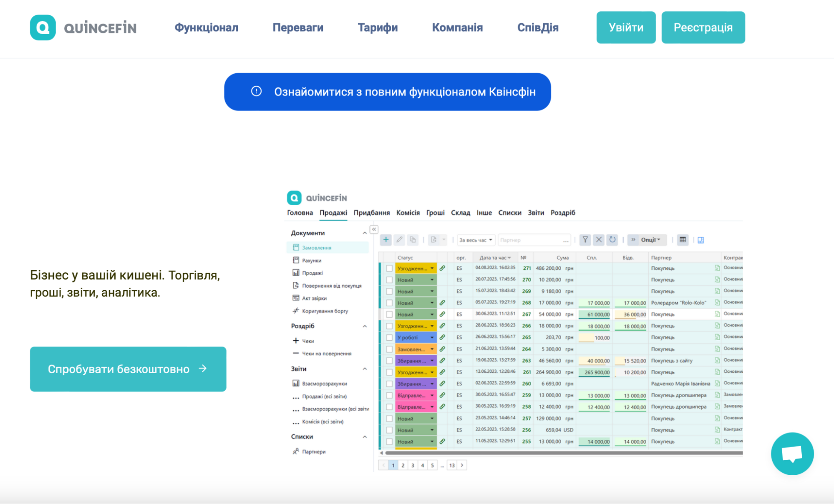The width and height of the screenshot is (834, 504).
Task: Tick the checkbox for order 267
Action: click(x=389, y=314)
